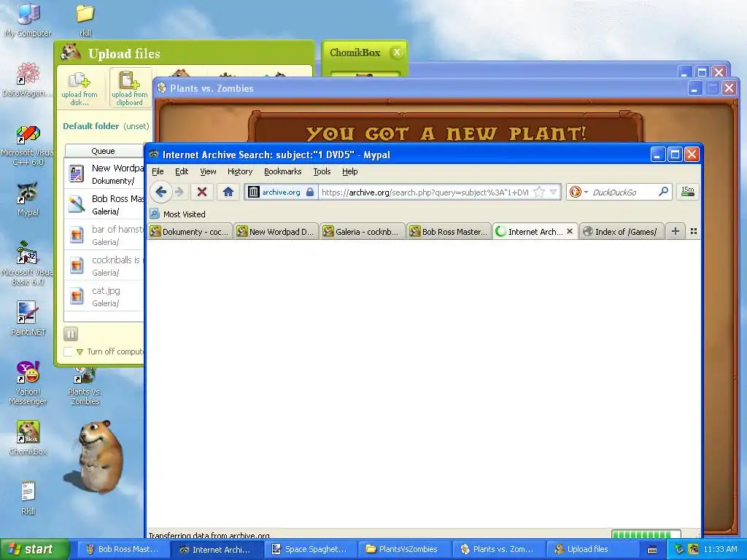
Task: Select the Paint.NET desktop shortcut
Action: tap(28, 318)
